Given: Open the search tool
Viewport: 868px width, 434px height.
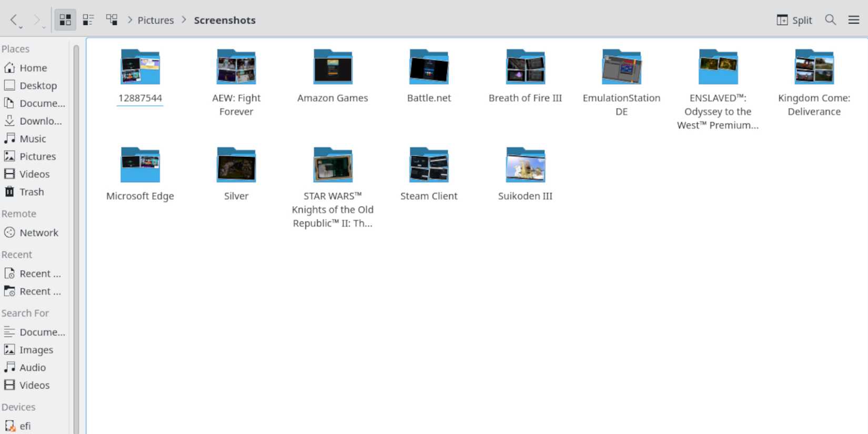Looking at the screenshot, I should (x=831, y=20).
